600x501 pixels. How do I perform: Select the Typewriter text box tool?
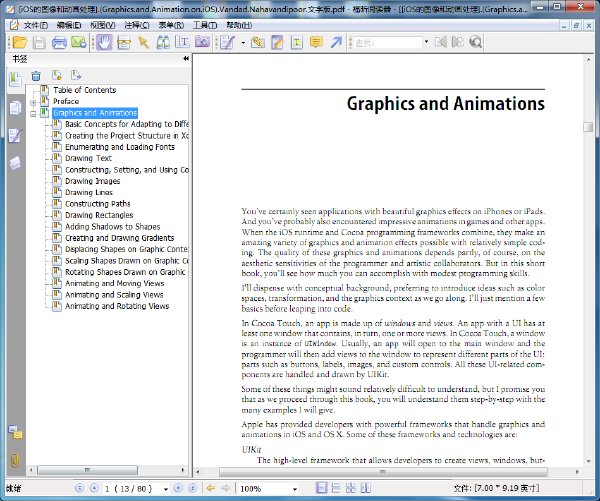pos(297,42)
